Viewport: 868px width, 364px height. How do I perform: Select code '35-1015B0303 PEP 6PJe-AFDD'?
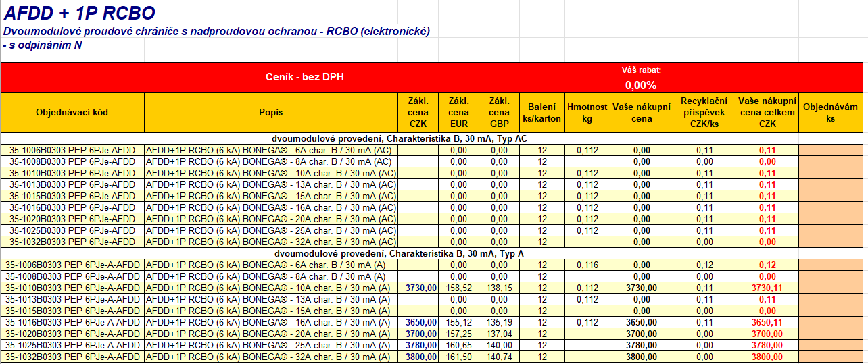coord(72,196)
